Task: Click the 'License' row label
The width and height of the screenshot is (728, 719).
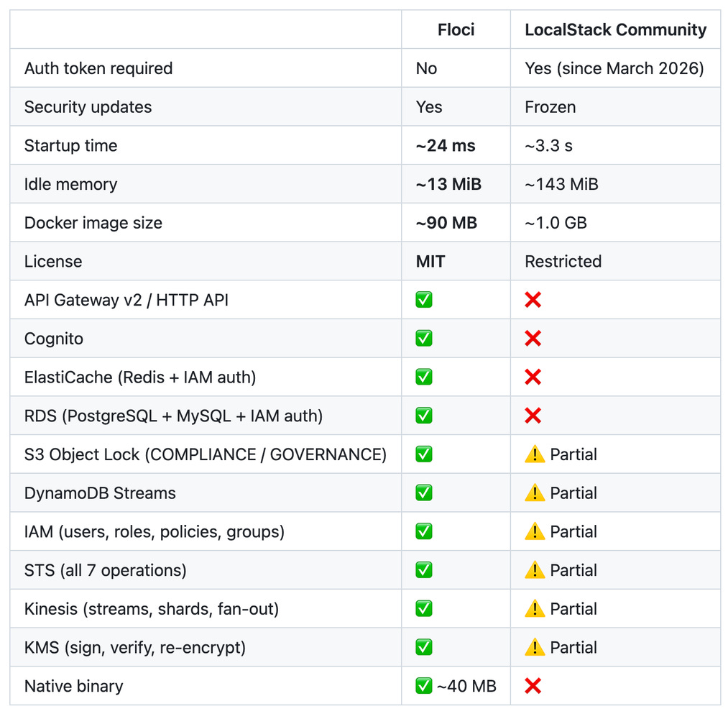Action: click(x=53, y=261)
